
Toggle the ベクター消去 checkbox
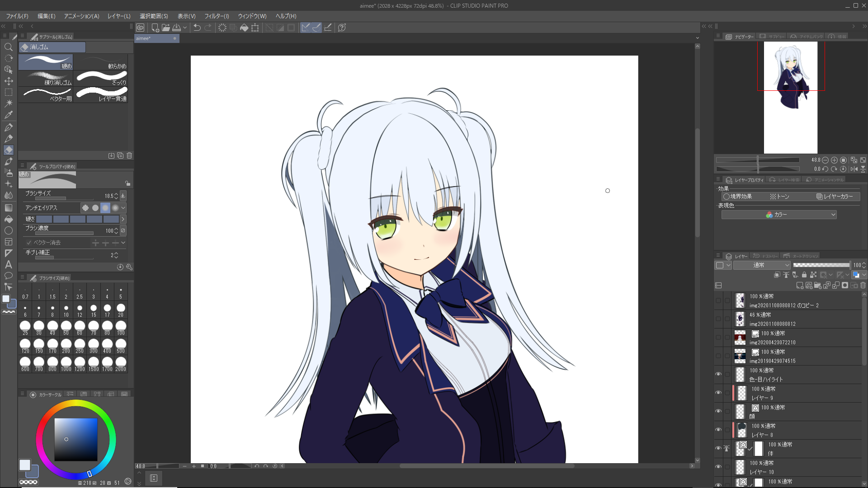tap(29, 243)
